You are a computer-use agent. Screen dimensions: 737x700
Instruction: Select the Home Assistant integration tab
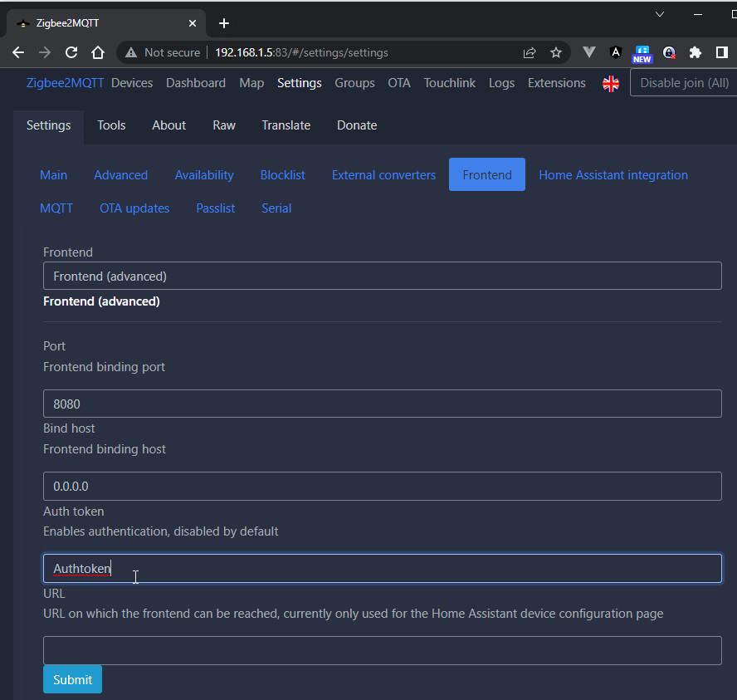click(x=613, y=175)
